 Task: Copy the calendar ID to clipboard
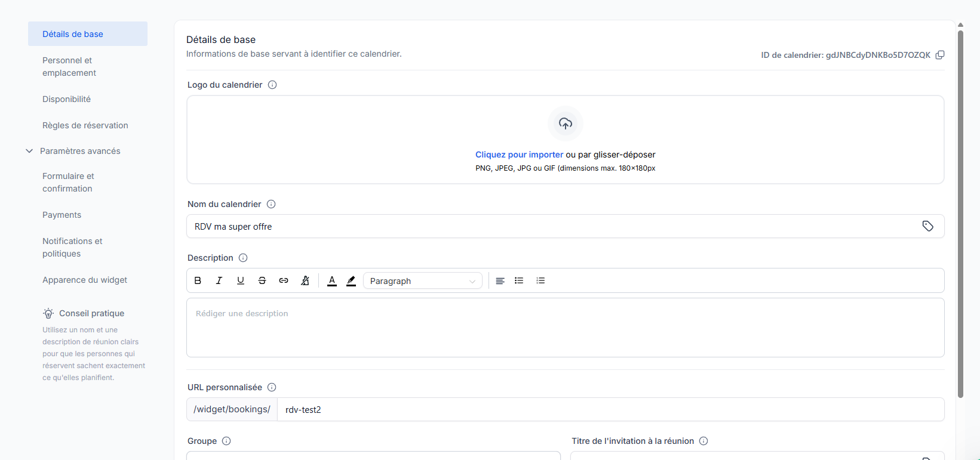tap(939, 55)
